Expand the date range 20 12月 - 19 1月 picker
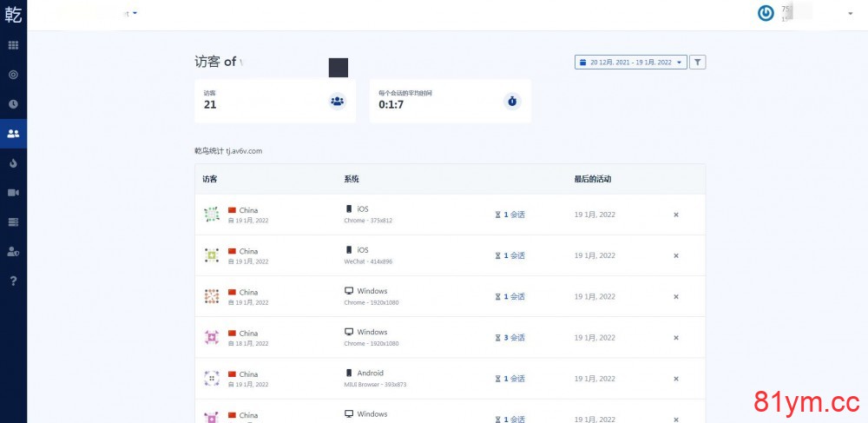The image size is (868, 423). pyautogui.click(x=630, y=63)
